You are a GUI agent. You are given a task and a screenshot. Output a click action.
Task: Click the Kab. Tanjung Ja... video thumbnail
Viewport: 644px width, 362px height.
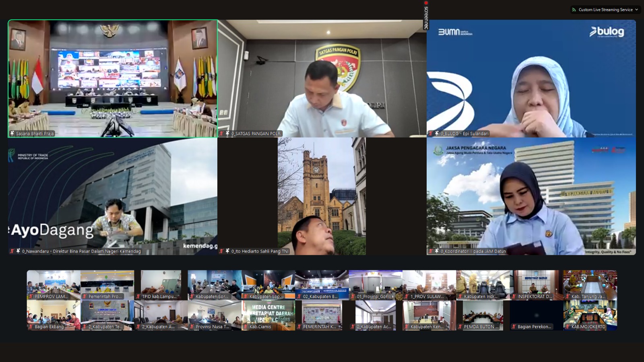[590, 285]
